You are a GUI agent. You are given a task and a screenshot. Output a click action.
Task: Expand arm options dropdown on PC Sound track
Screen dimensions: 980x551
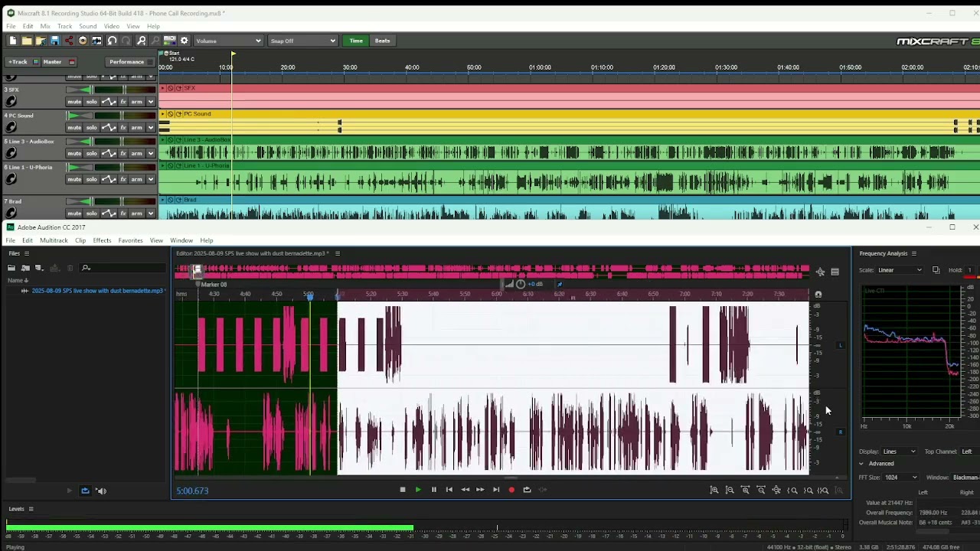[x=150, y=128]
